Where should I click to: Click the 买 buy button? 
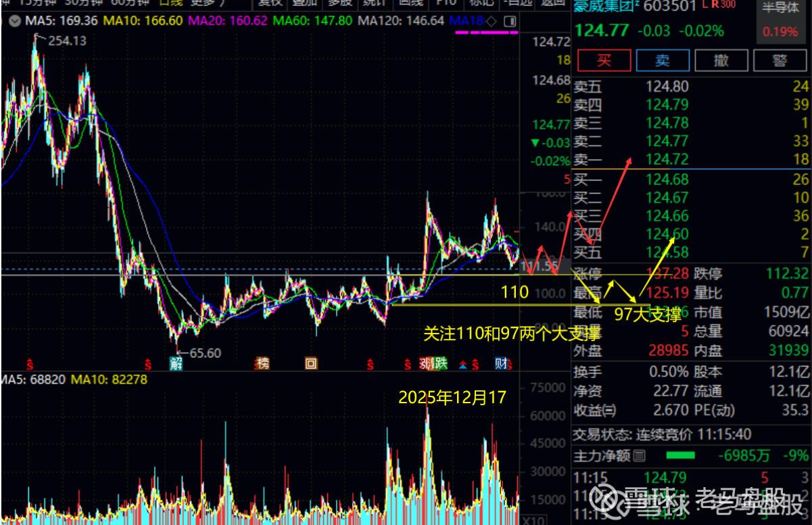coord(604,60)
